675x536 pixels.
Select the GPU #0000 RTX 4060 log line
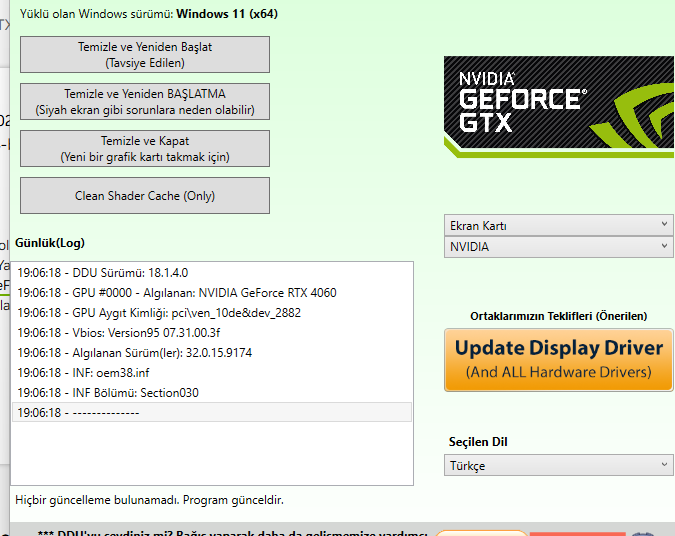pos(212,293)
